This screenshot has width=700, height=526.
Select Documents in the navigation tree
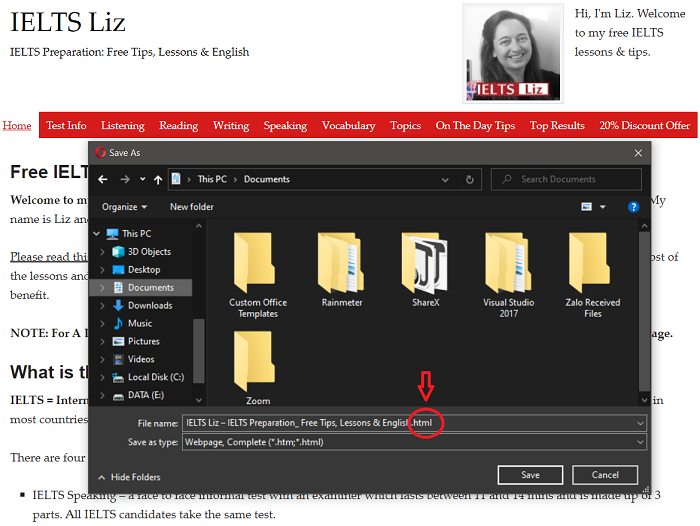pos(141,288)
